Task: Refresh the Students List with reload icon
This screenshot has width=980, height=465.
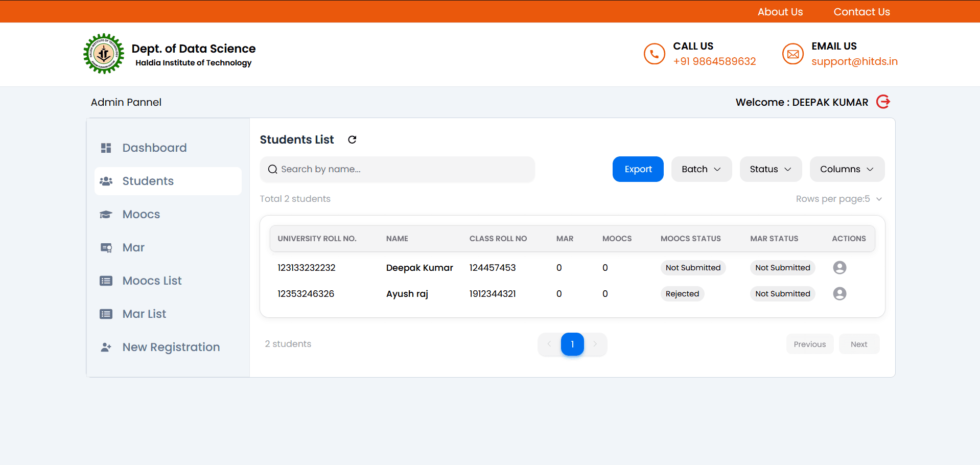Action: pyautogui.click(x=352, y=139)
